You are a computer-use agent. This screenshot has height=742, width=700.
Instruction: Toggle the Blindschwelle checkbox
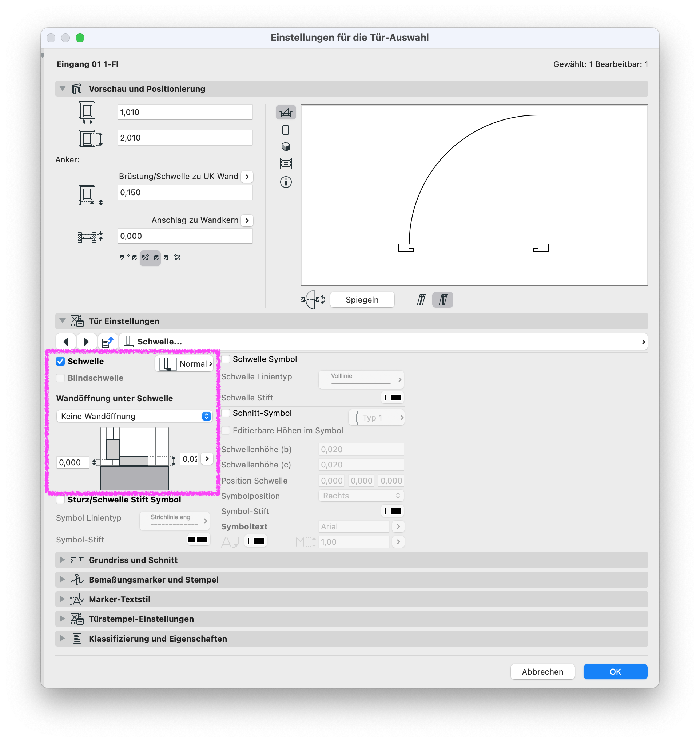coord(60,378)
